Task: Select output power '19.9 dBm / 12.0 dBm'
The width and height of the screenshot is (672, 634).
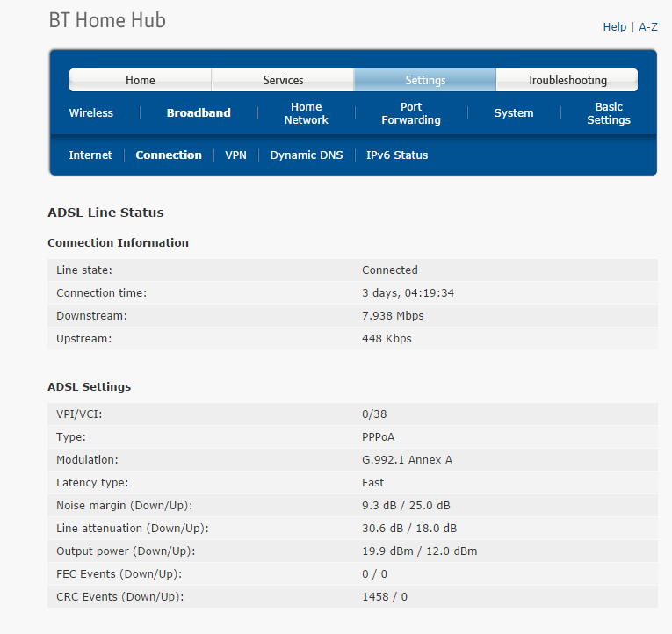Action: pyautogui.click(x=420, y=551)
